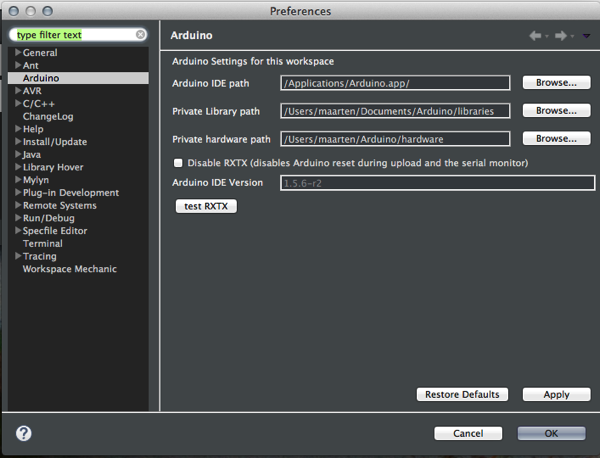Browse for the Arduino IDE path
The width and height of the screenshot is (600, 458).
tap(556, 83)
